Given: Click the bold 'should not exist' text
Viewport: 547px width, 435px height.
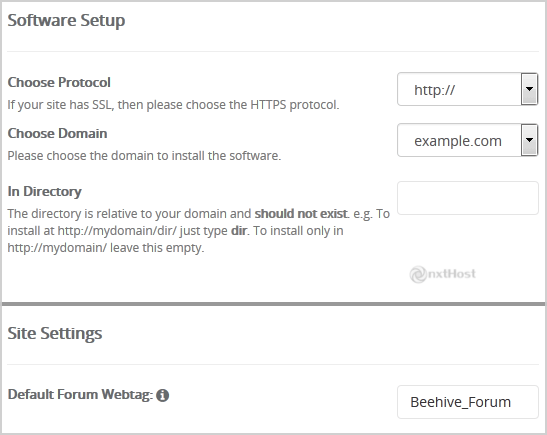Looking at the screenshot, I should pos(301,213).
